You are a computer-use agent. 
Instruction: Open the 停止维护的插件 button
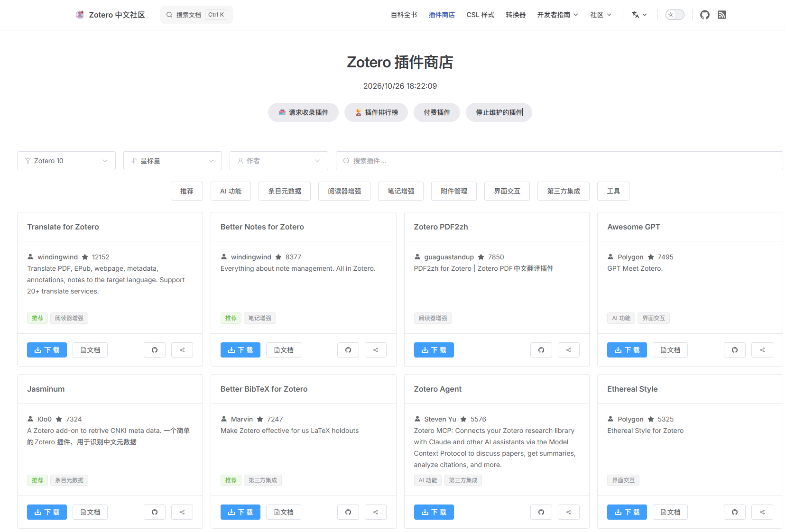tap(499, 112)
